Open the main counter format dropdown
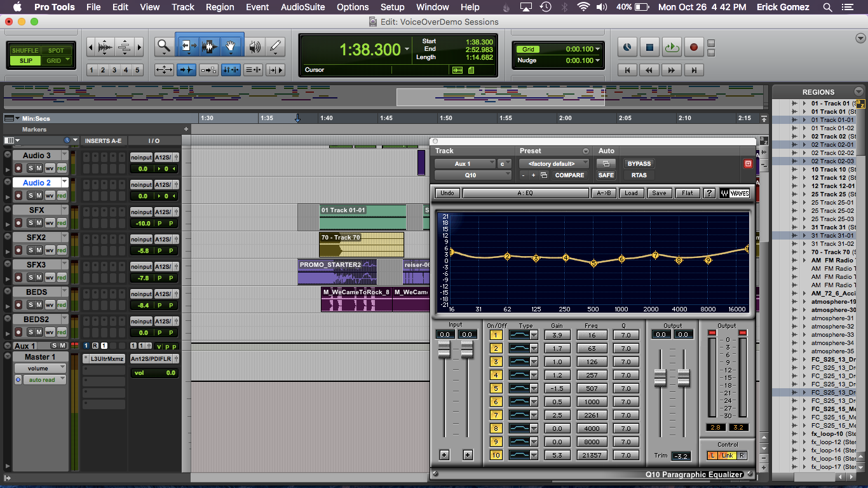 tap(407, 50)
